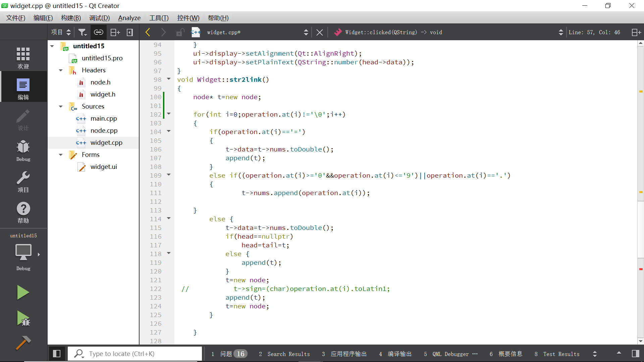
Task: Toggle synchronize with editor link icon
Action: pyautogui.click(x=98, y=32)
